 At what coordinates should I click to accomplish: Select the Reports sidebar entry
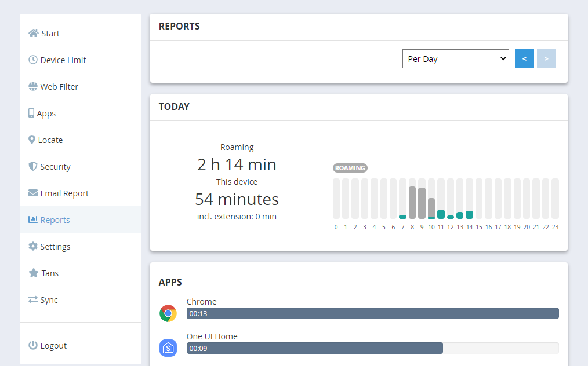pos(81,219)
